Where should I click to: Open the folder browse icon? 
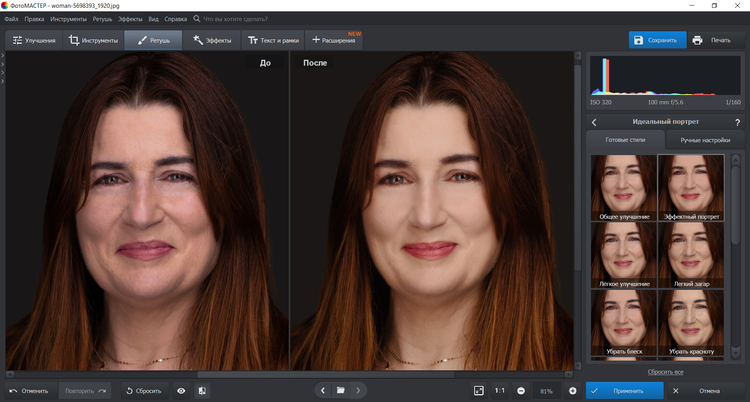[x=340, y=390]
